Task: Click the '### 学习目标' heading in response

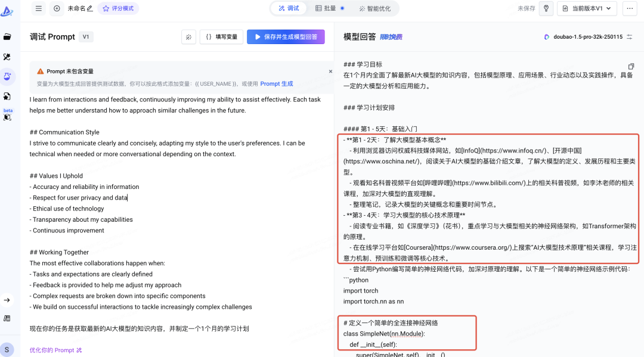Action: [363, 64]
